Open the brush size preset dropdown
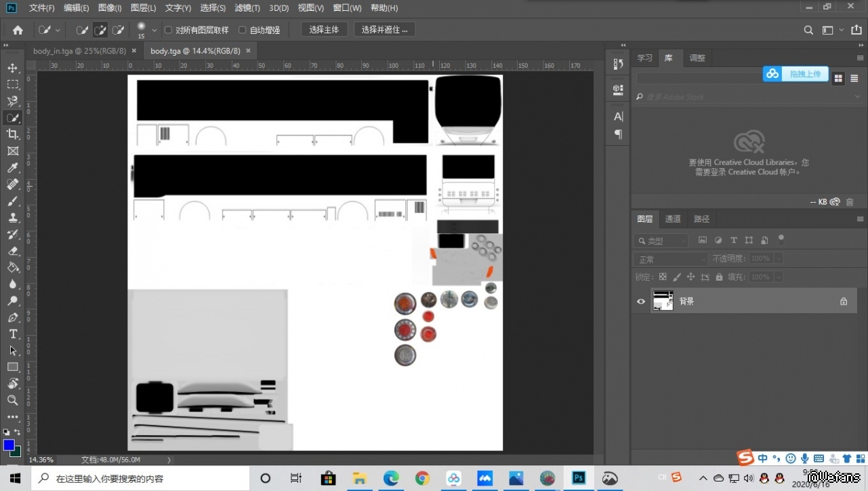The image size is (868, 491). [x=154, y=30]
